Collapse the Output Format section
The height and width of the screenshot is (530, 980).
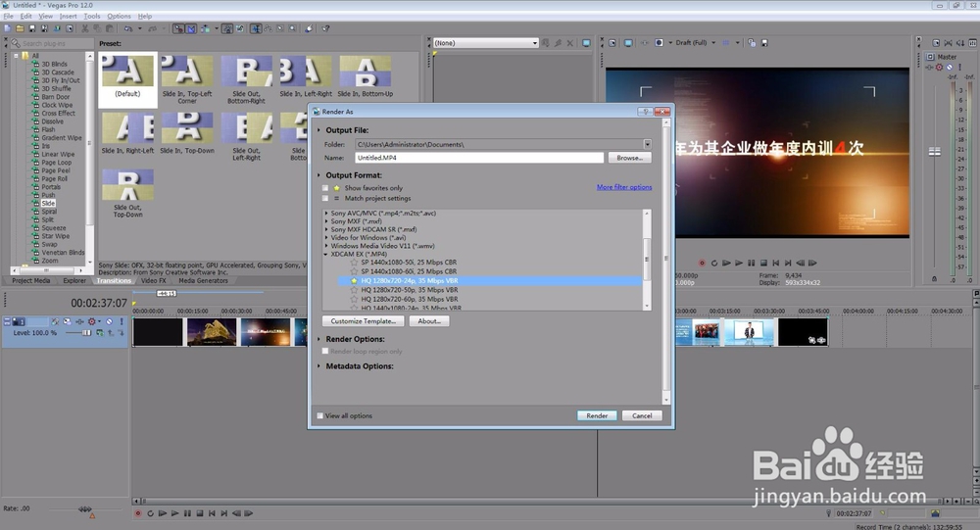tap(318, 175)
